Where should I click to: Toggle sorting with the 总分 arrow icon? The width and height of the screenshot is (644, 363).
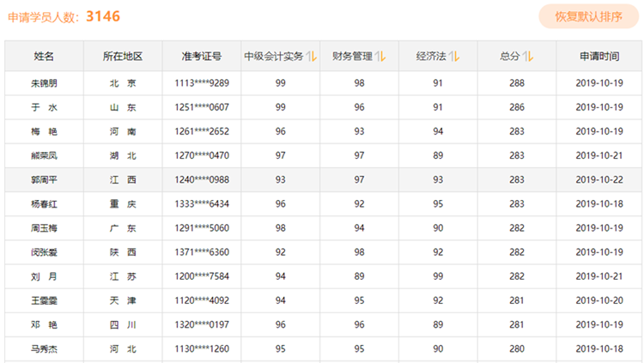coord(529,57)
